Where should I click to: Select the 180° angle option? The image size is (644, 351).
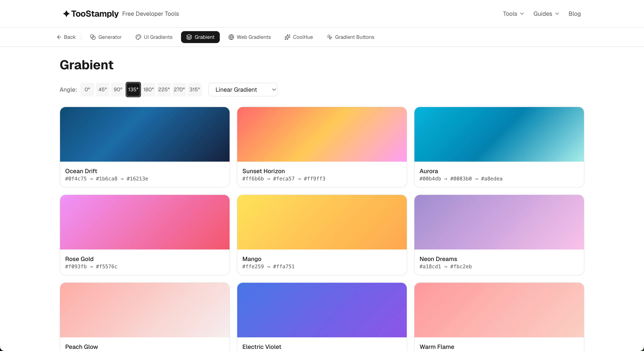[148, 89]
